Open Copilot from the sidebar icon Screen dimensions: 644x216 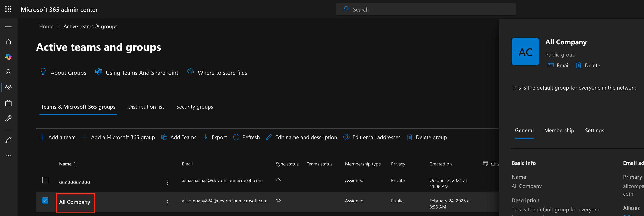pyautogui.click(x=8, y=57)
